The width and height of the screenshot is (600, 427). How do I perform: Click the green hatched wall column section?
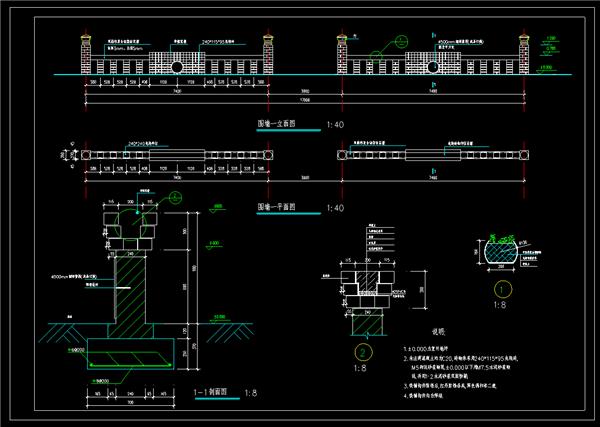[x=130, y=291]
